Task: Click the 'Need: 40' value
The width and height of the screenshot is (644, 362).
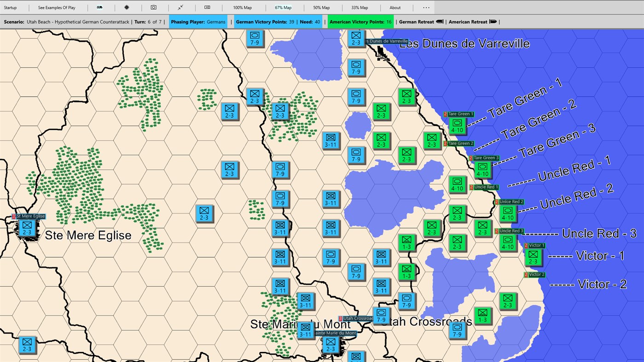Action: coord(310,22)
